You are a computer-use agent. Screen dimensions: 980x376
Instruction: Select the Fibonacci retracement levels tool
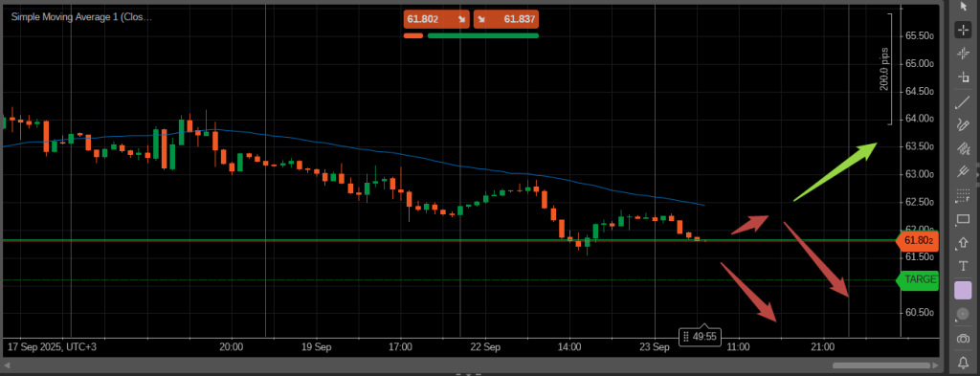(963, 196)
